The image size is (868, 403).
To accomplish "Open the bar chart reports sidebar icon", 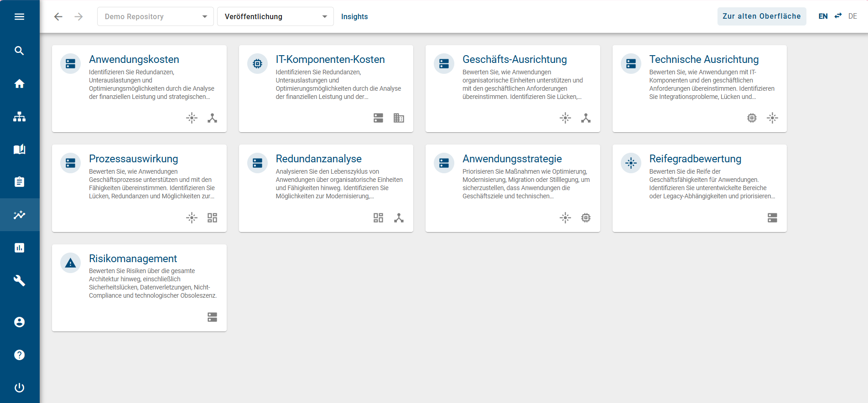I will click(19, 248).
